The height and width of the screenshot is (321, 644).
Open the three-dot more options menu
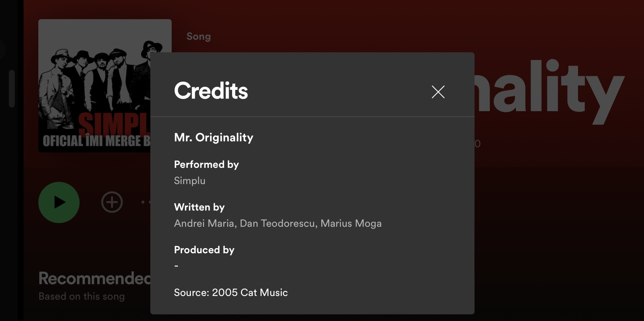click(x=145, y=202)
